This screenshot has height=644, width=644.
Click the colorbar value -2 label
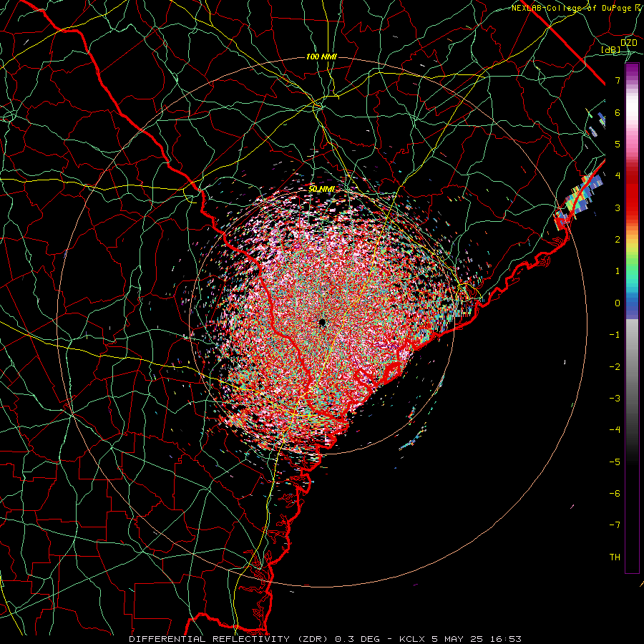[x=615, y=367]
